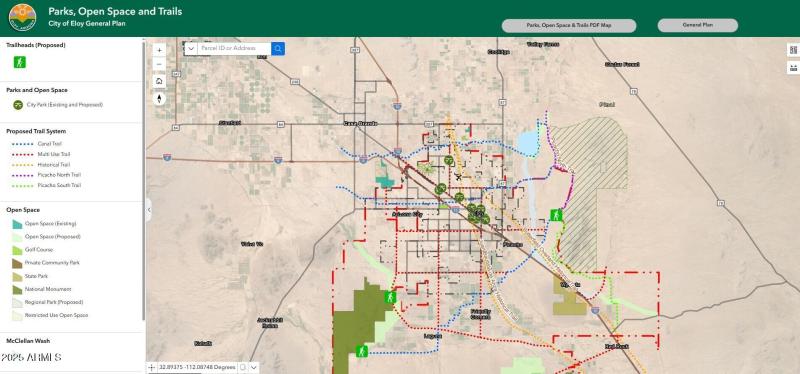Click the Private Community Park brown swatch
Image resolution: width=800 pixels, height=374 pixels.
(x=17, y=263)
